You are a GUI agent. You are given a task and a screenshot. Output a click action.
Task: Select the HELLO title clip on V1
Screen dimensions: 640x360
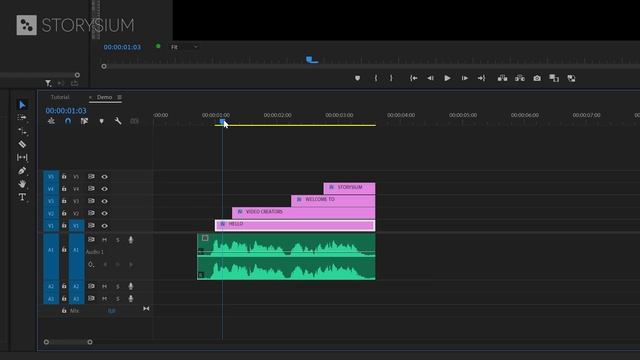pyautogui.click(x=295, y=225)
